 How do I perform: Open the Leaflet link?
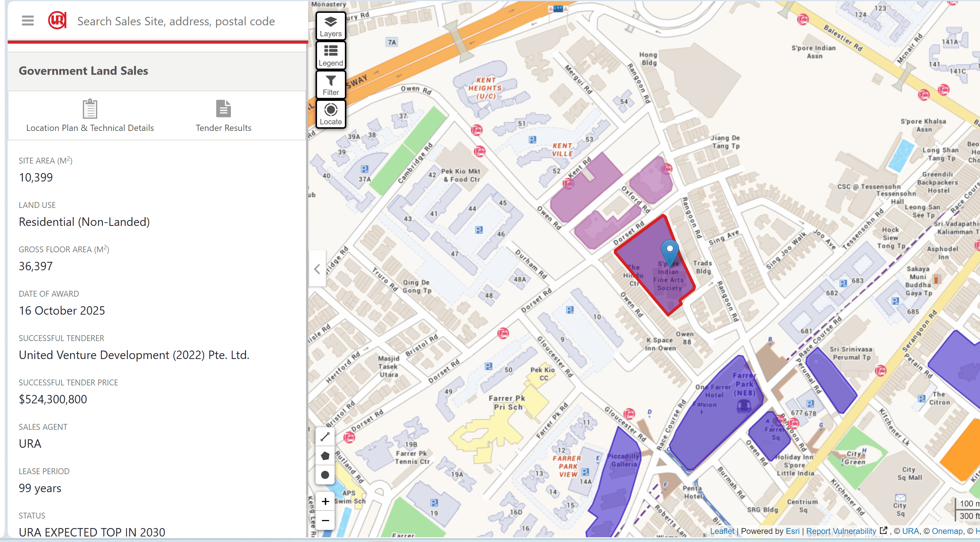722,531
